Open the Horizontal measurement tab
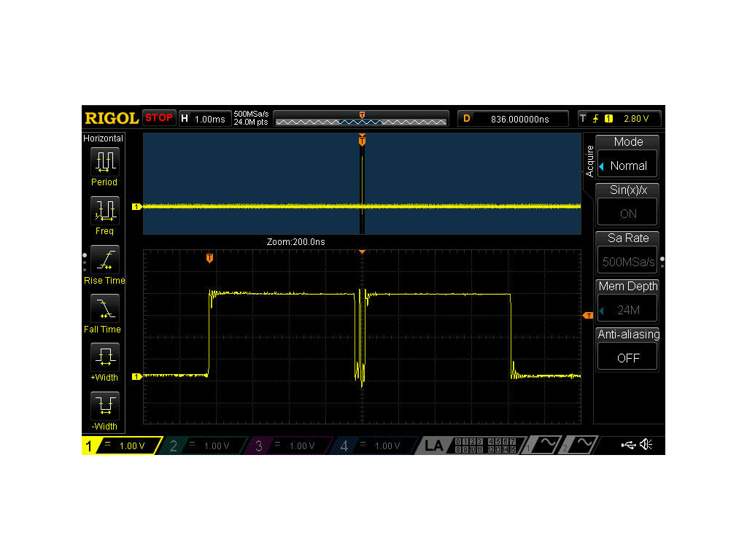This screenshot has width=747, height=560. [x=104, y=138]
